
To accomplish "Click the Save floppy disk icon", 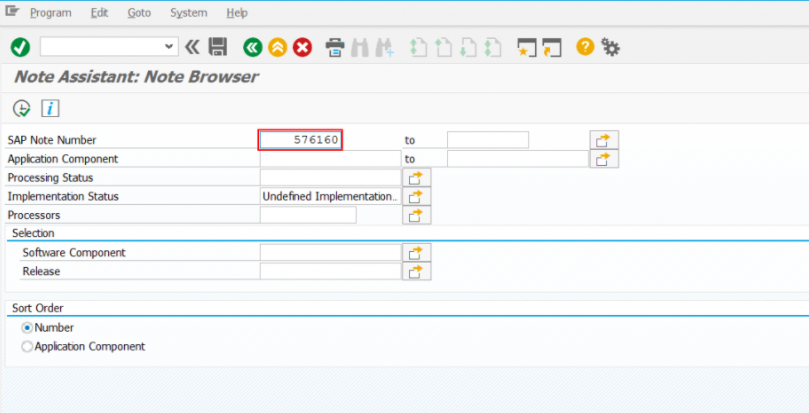I will click(x=218, y=47).
